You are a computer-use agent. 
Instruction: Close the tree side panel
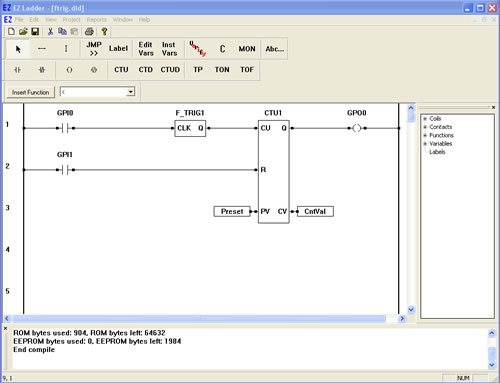tap(493, 107)
